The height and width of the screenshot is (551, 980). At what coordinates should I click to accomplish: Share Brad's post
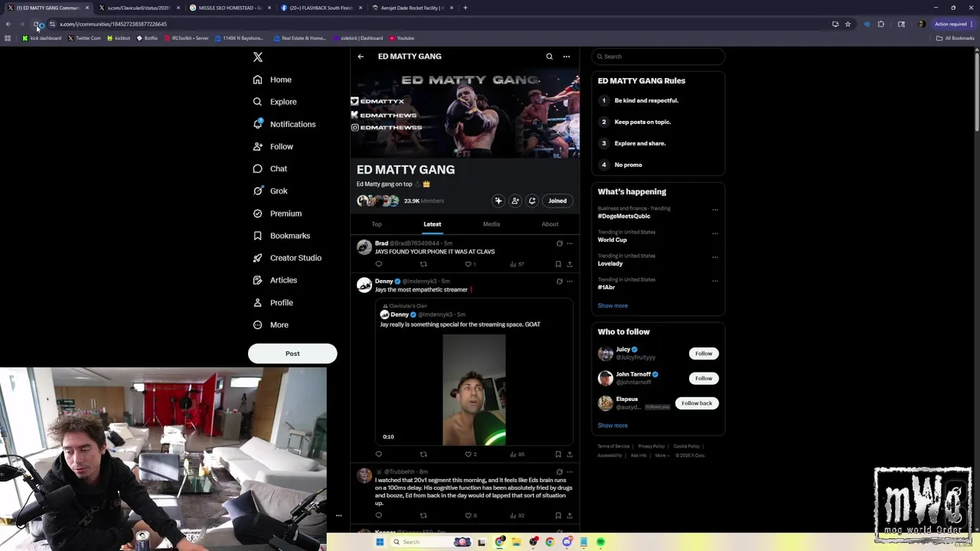click(570, 264)
